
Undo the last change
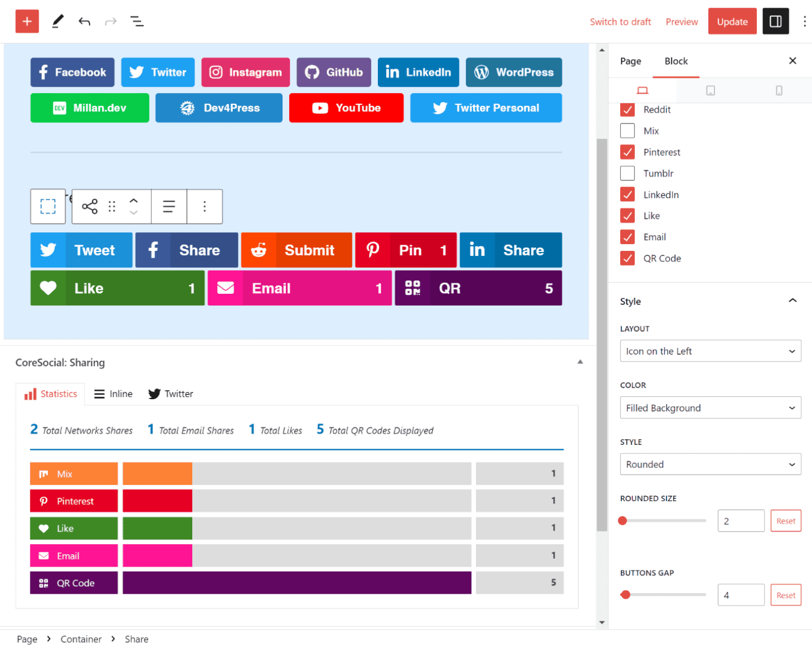[x=85, y=21]
